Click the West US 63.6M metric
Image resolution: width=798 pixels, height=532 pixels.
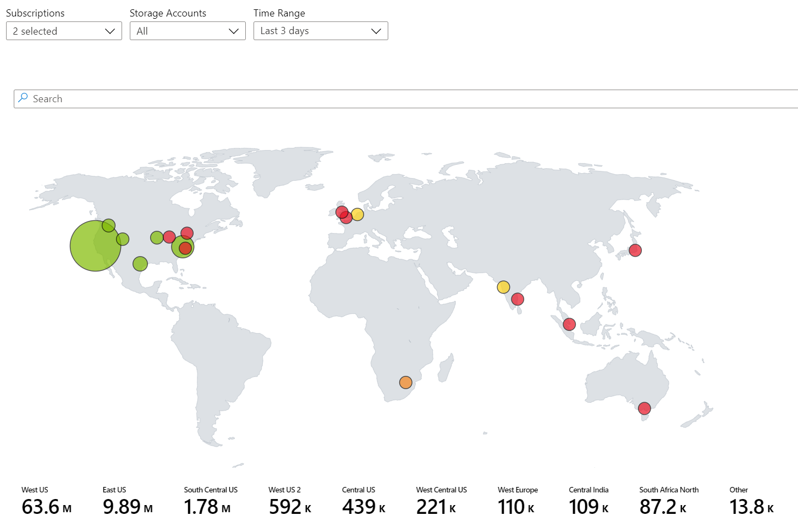[46, 507]
